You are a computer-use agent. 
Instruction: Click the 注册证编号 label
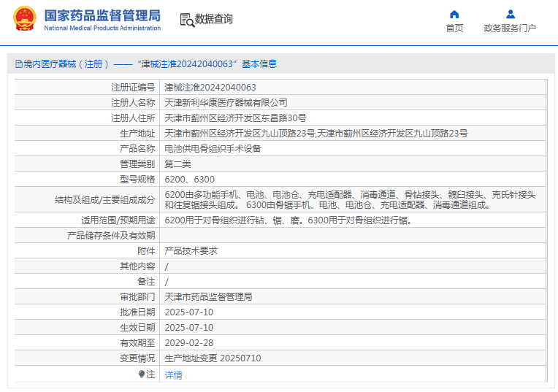[133, 88]
